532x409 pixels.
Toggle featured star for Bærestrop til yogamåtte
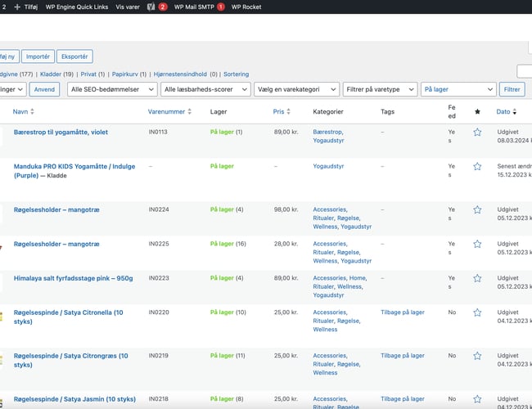[x=477, y=132]
